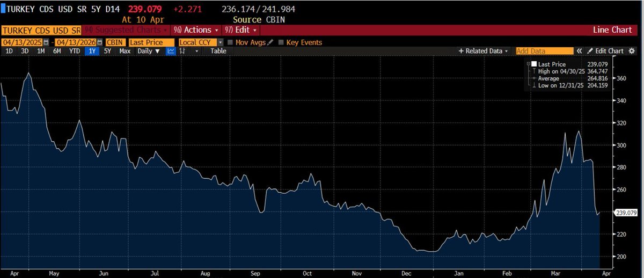Select the bar/candle chart type icon
Screen dimensions: 644x278
coord(182,51)
